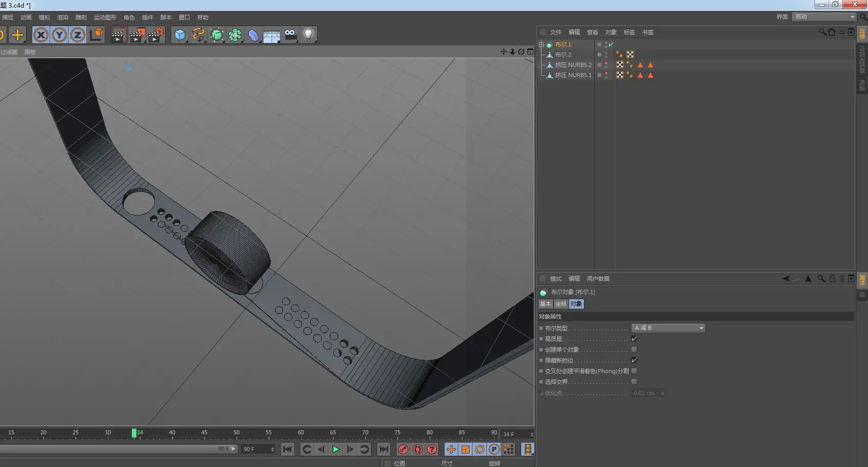Click the light bulb icon
Screen dimensions: 868x467
tap(309, 35)
